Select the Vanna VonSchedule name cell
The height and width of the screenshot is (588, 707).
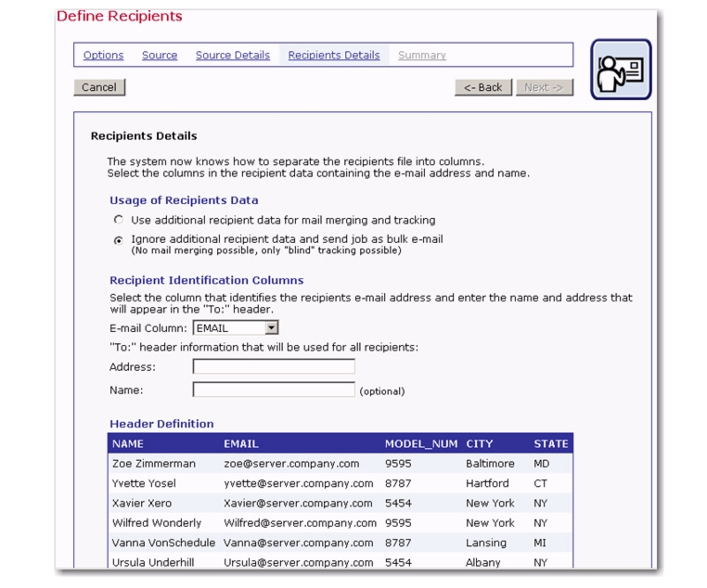point(163,543)
